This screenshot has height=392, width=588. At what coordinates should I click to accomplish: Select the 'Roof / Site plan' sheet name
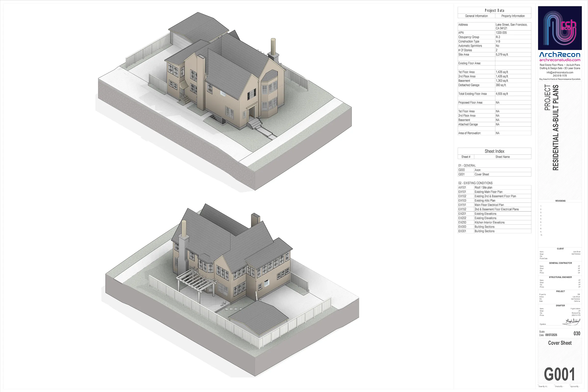[483, 187]
